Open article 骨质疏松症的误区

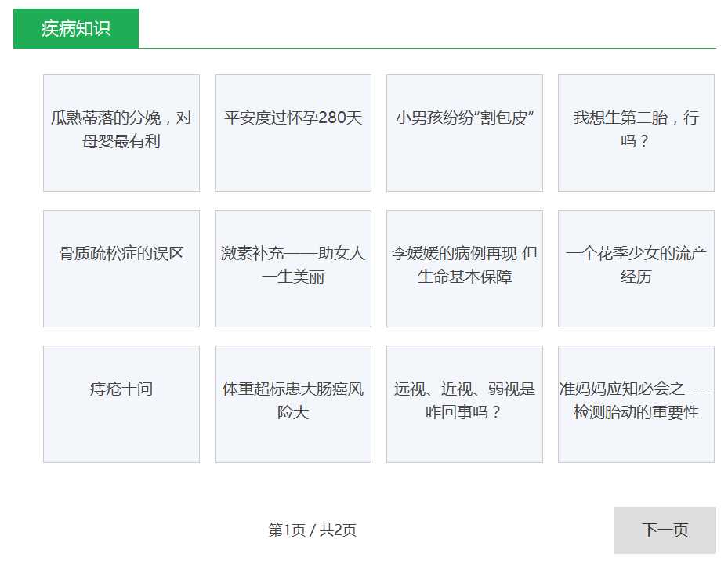click(x=121, y=268)
